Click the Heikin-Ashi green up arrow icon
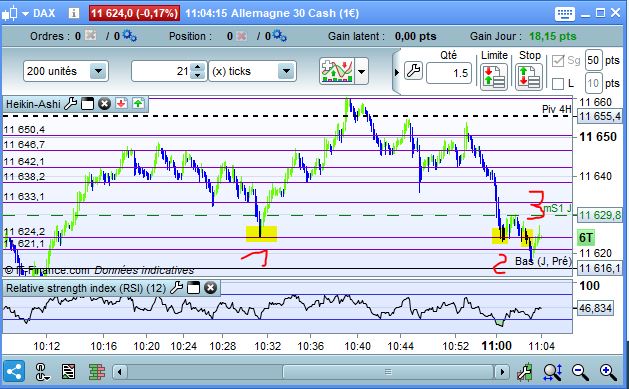This screenshot has width=629, height=389. [138, 104]
